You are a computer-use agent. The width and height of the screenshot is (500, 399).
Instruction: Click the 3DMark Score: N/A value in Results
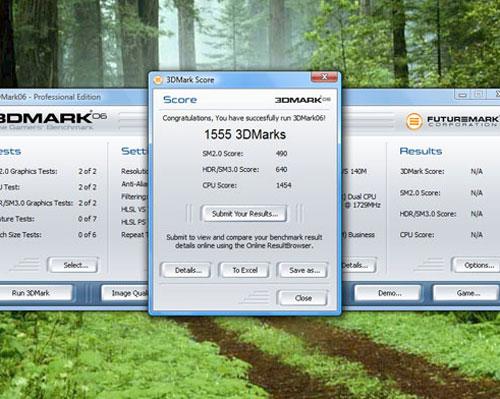[477, 171]
